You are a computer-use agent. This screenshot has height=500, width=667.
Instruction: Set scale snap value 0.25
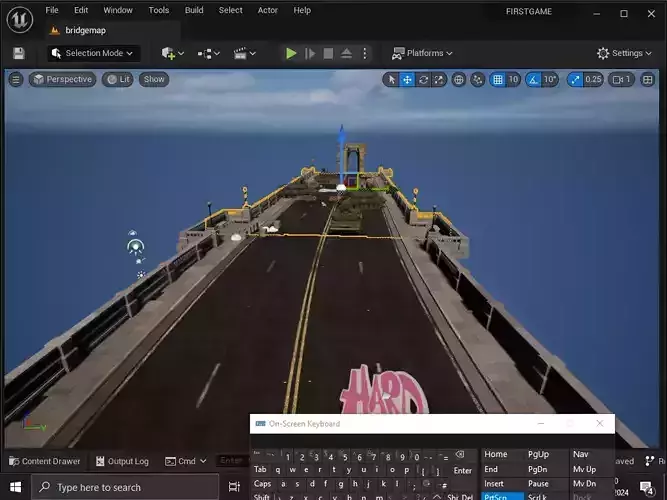coord(593,80)
